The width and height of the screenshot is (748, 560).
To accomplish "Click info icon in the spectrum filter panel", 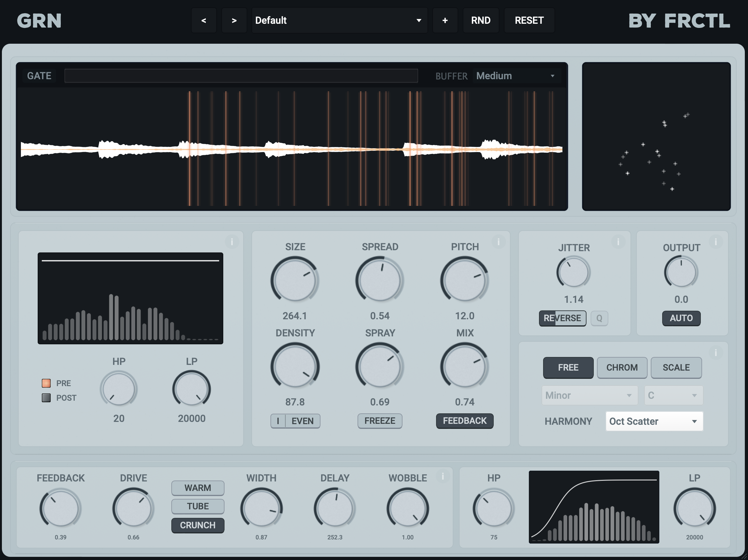I will click(231, 242).
